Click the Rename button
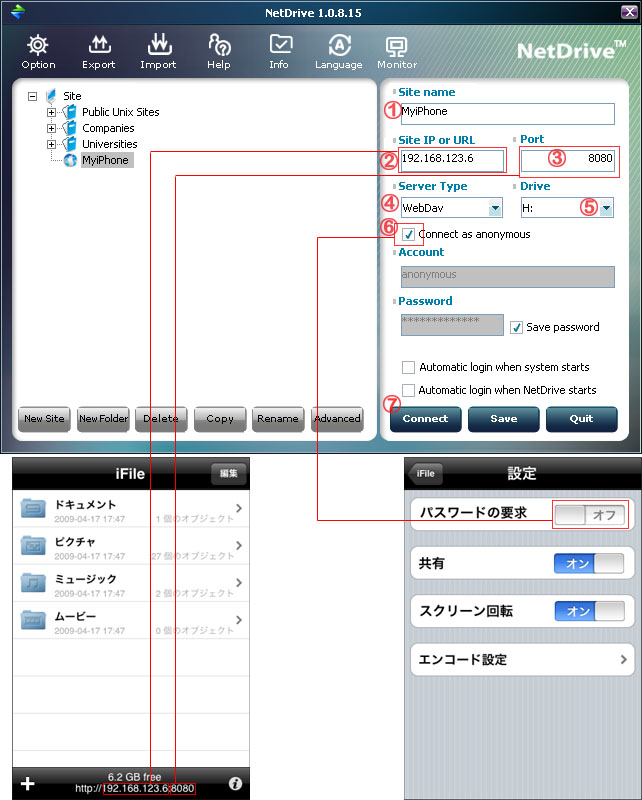642x800 pixels. coord(278,419)
